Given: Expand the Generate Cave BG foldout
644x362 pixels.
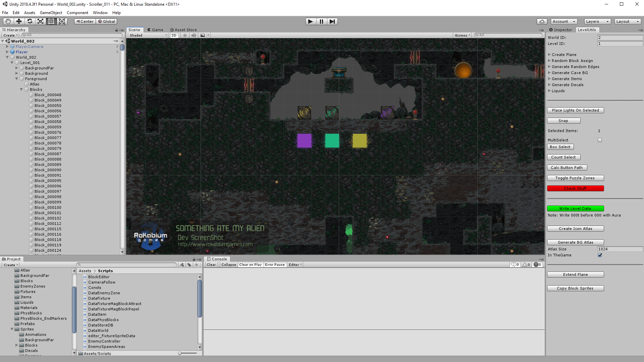Looking at the screenshot, I should [x=549, y=73].
